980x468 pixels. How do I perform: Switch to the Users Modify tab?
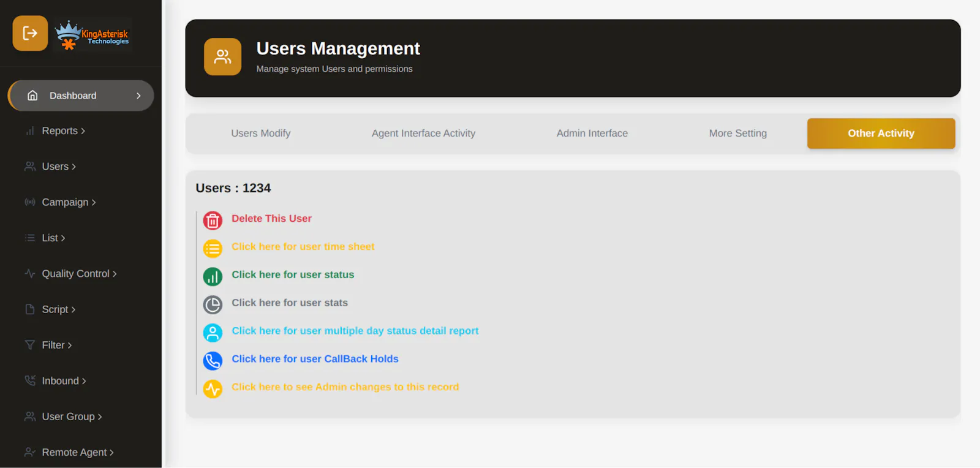click(261, 133)
